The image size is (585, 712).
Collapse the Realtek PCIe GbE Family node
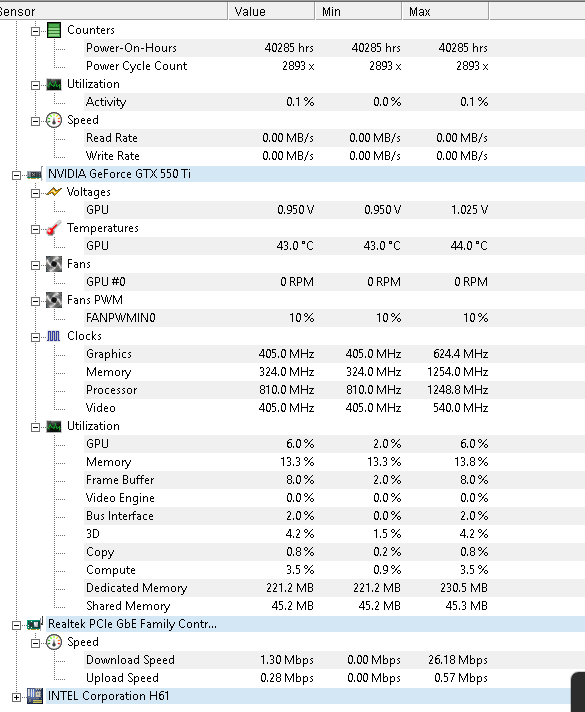pos(16,625)
